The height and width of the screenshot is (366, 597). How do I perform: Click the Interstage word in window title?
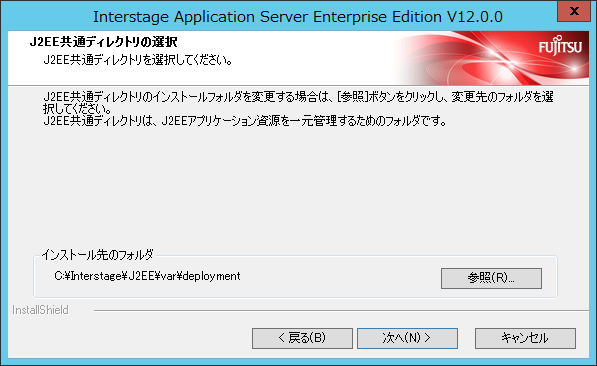(x=131, y=17)
